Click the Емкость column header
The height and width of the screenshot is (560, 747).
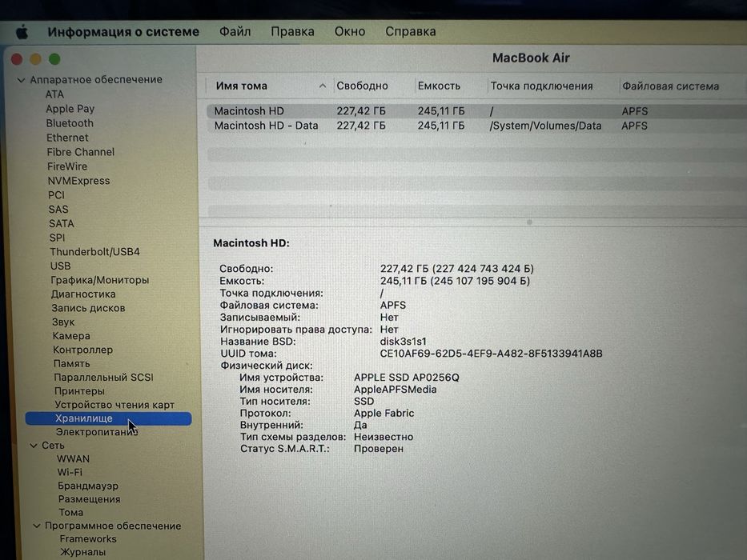[439, 86]
